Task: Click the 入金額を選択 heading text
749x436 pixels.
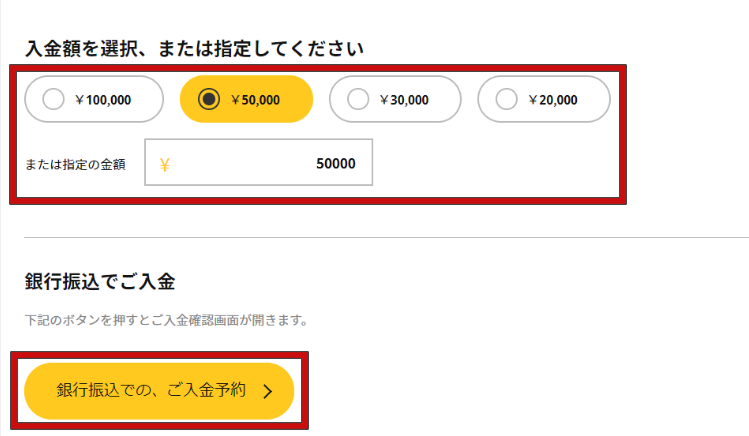Action: click(x=193, y=47)
